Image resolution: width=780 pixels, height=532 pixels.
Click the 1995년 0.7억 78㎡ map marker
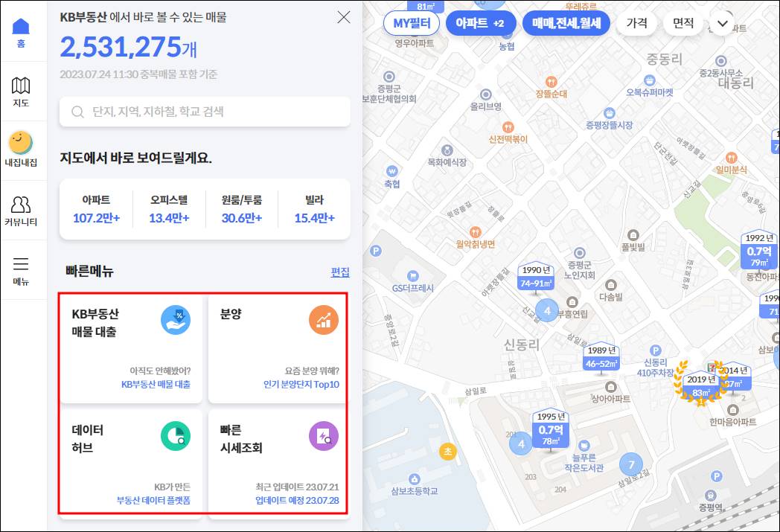point(550,429)
